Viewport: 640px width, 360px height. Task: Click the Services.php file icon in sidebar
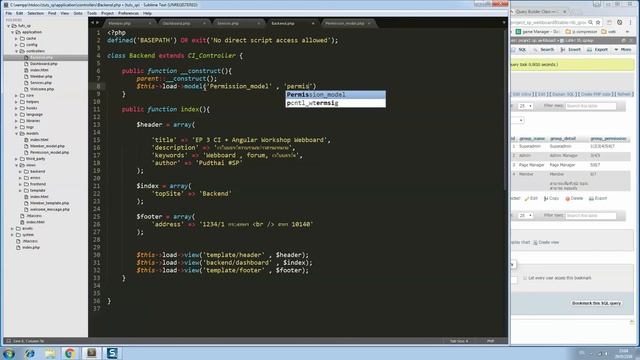(x=27, y=83)
